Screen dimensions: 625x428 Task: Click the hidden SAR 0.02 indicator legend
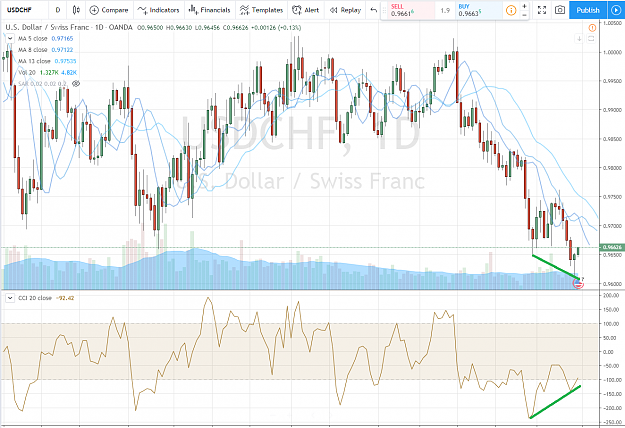point(42,84)
